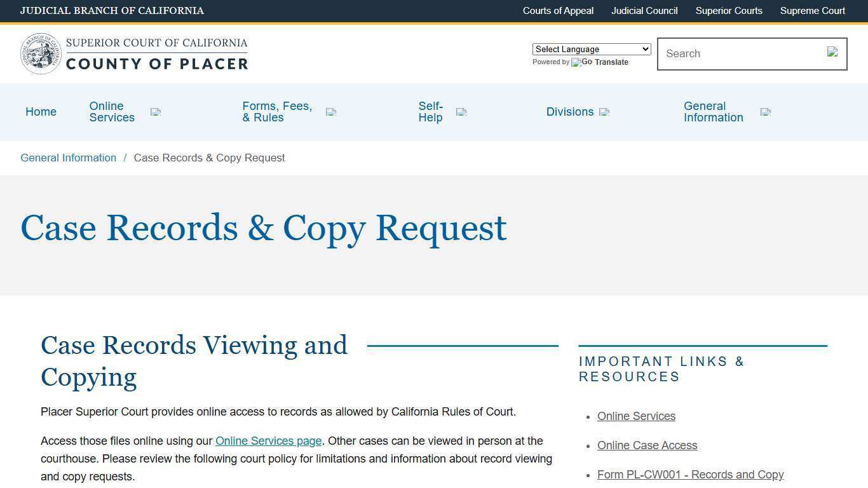Open Online Services under Important Links
This screenshot has width=868, height=488.
pyautogui.click(x=636, y=416)
